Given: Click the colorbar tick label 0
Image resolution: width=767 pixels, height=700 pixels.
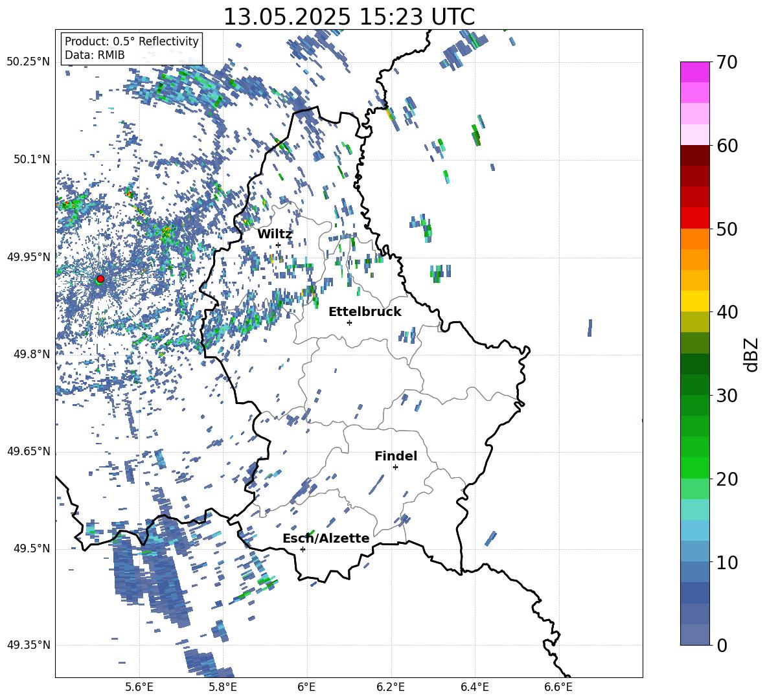Looking at the screenshot, I should 722,645.
